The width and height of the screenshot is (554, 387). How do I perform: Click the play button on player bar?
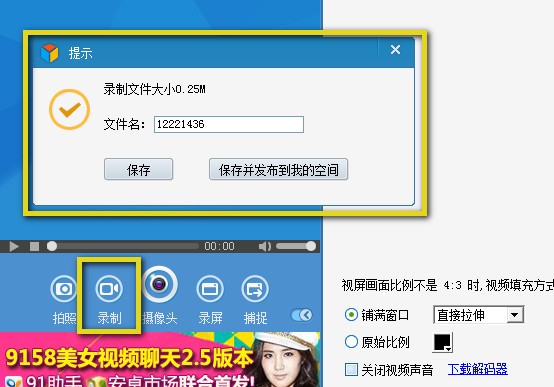pos(14,246)
